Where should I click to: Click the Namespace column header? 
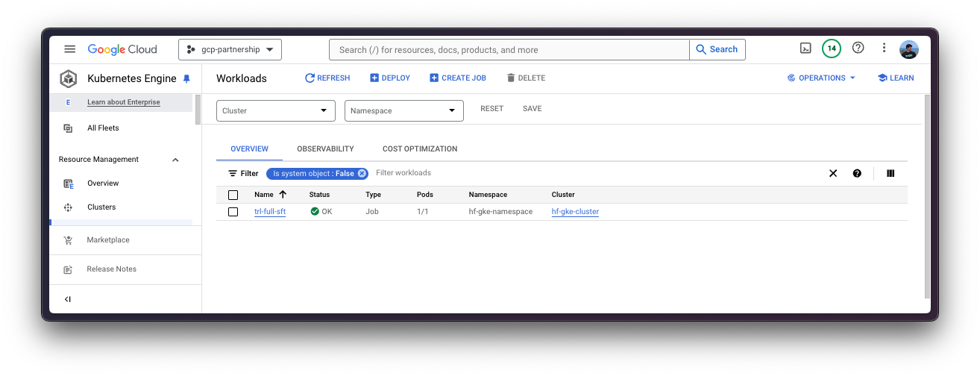click(488, 195)
